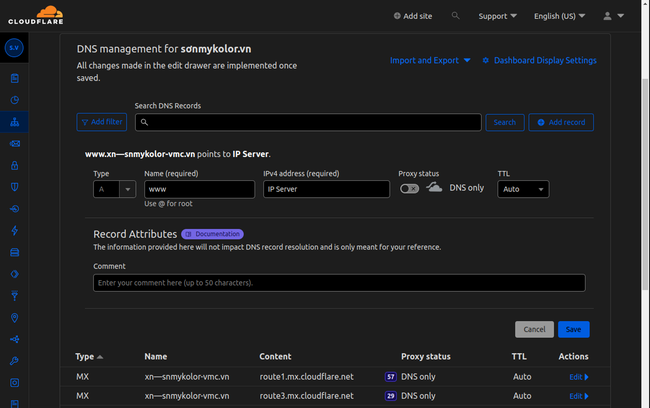Click the Search button
Image resolution: width=650 pixels, height=408 pixels.
pyautogui.click(x=504, y=122)
